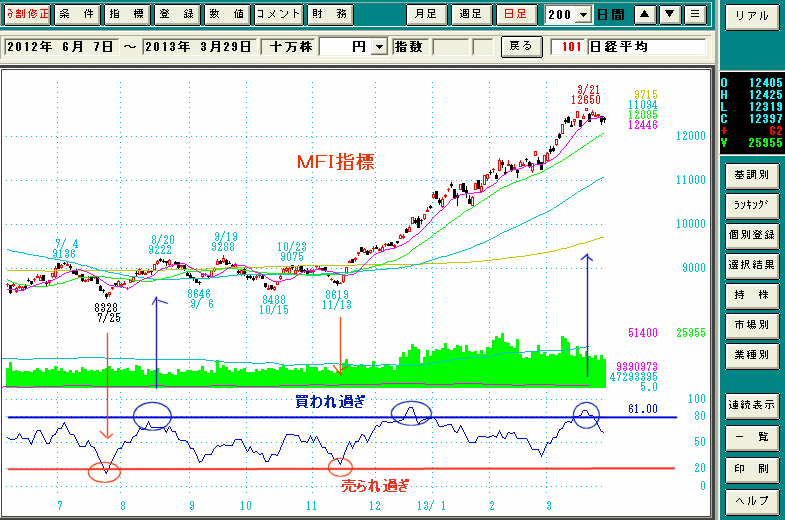
Task: Click the stock code field 101
Action: point(569,47)
